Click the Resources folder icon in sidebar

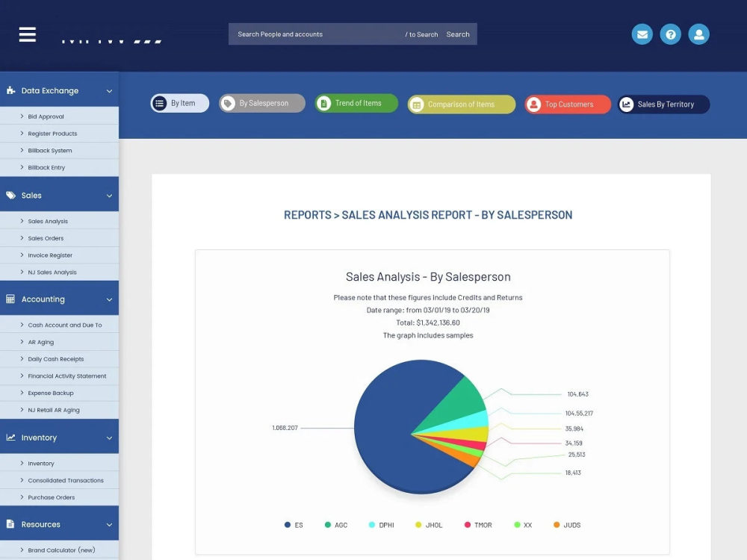(10, 523)
